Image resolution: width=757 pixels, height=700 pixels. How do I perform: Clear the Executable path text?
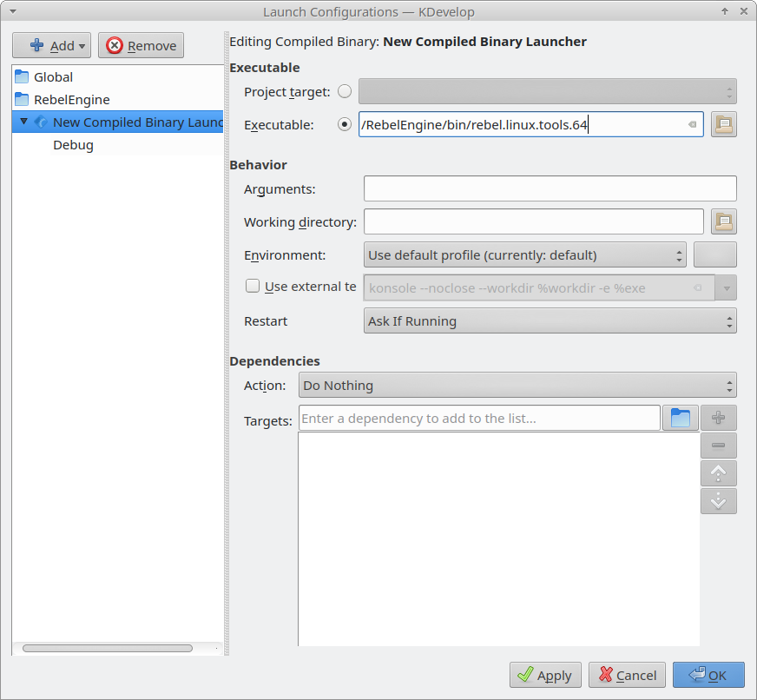[x=692, y=125]
